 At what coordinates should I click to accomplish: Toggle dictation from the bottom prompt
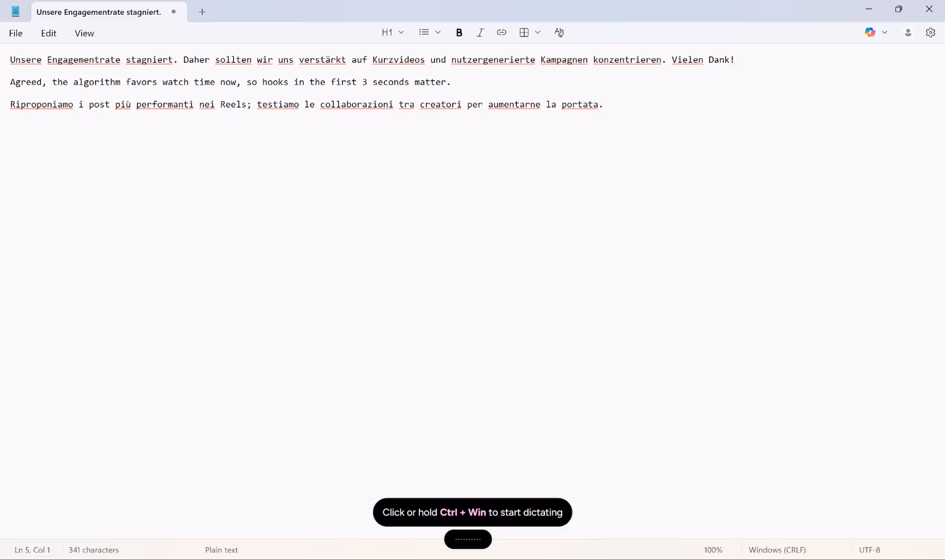pyautogui.click(x=472, y=512)
